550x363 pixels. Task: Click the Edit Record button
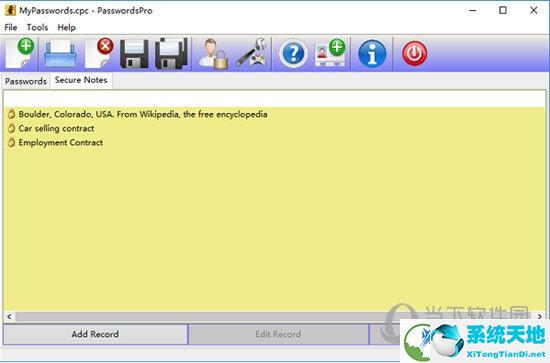278,334
